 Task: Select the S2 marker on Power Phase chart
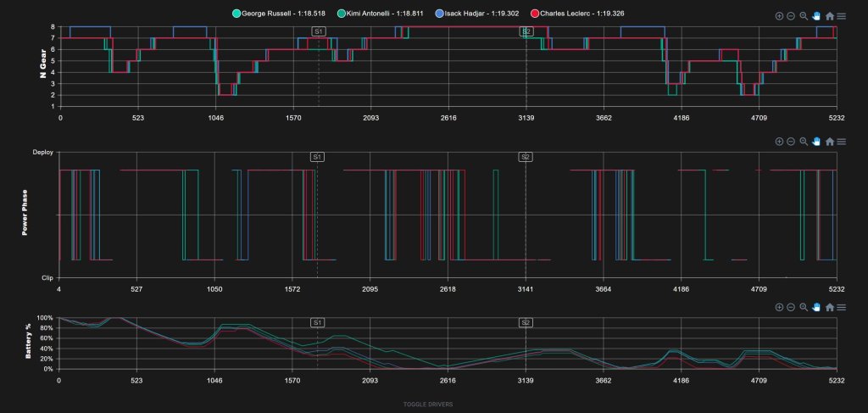(x=526, y=157)
